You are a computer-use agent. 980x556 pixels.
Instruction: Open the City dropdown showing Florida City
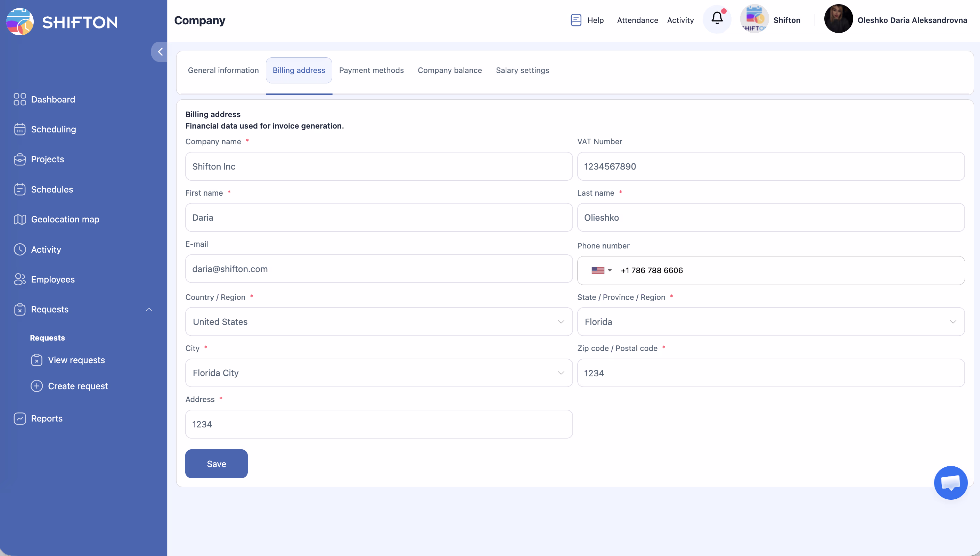click(378, 373)
